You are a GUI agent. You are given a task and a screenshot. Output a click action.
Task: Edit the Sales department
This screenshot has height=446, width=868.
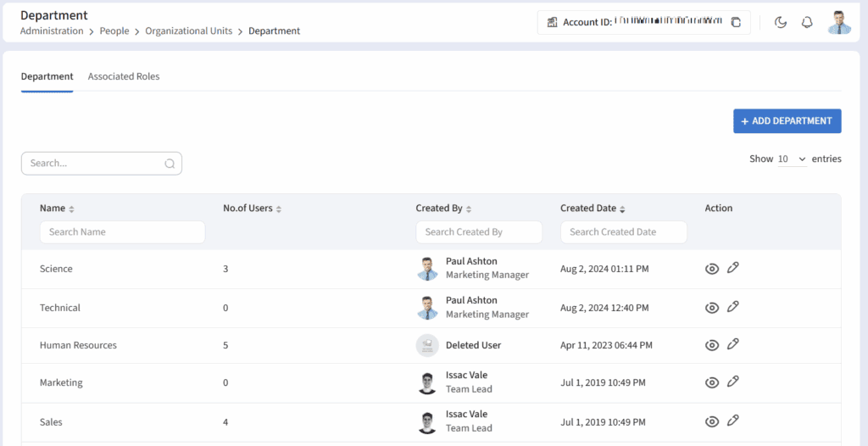pos(733,421)
